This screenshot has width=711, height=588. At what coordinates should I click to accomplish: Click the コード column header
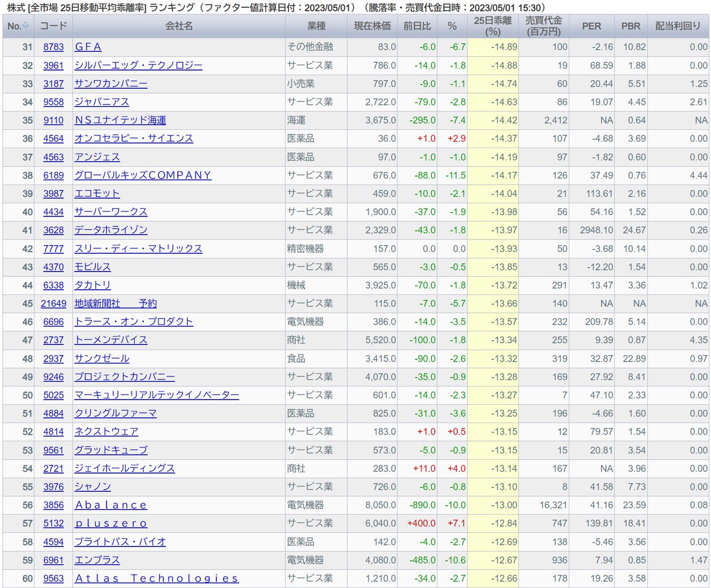[x=53, y=27]
